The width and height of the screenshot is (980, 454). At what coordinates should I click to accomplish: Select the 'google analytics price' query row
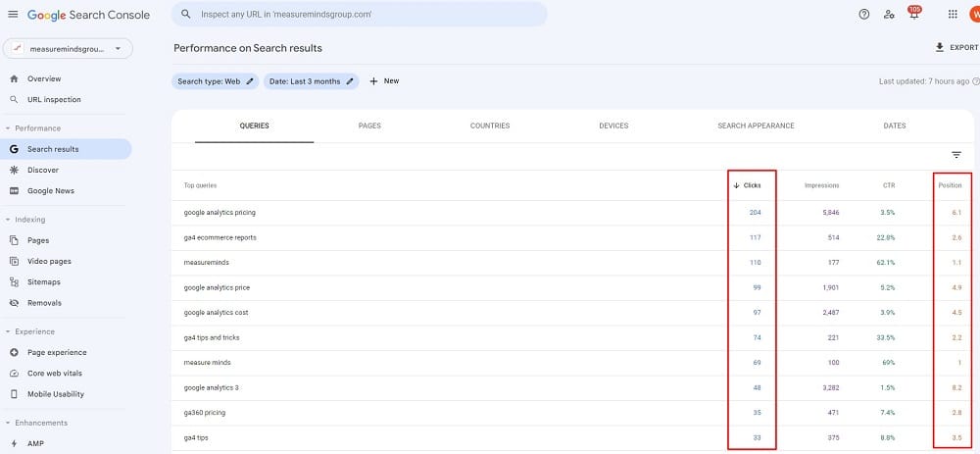[x=572, y=287]
